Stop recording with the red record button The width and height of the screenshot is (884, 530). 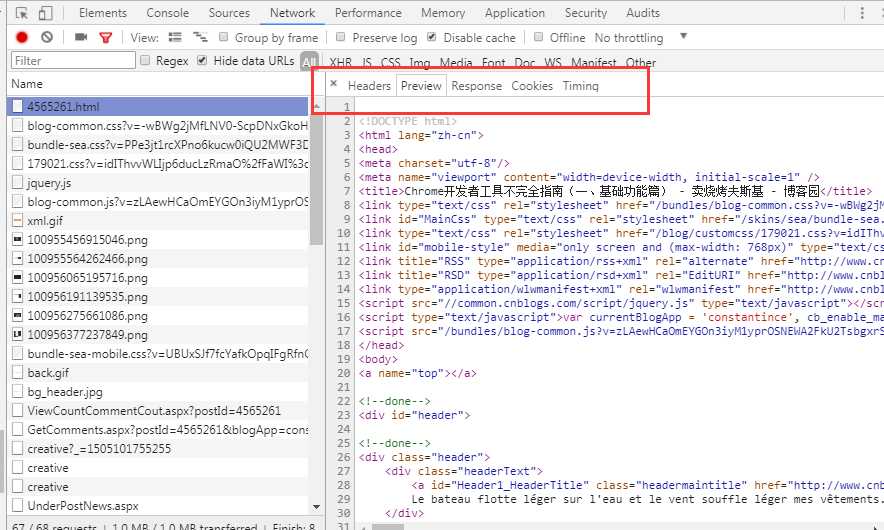click(x=22, y=38)
